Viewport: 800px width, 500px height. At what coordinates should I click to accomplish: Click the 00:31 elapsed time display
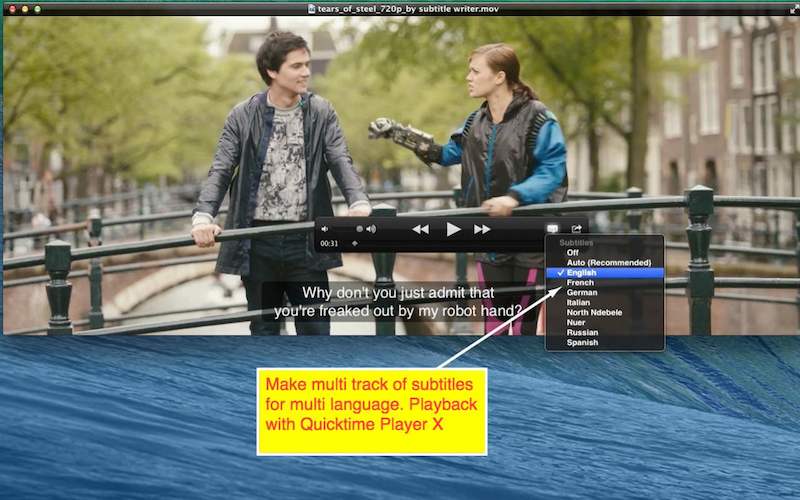tap(329, 243)
